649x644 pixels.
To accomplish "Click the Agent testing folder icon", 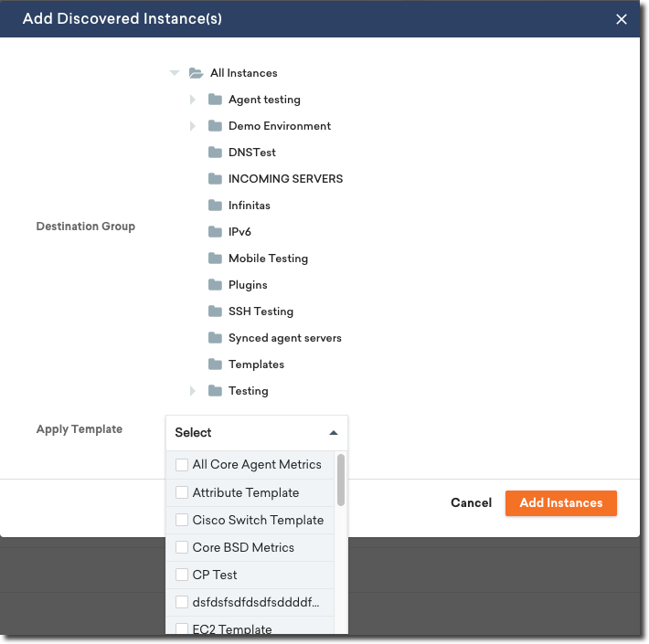I will (215, 100).
